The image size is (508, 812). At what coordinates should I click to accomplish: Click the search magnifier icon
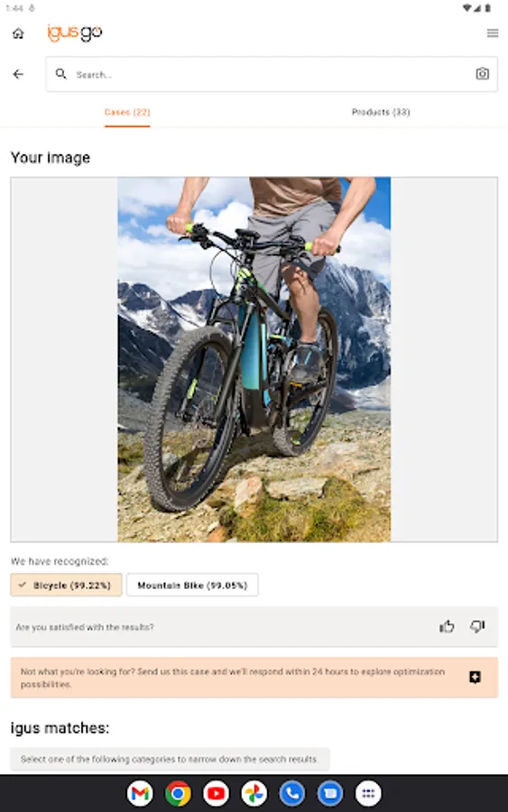(61, 74)
